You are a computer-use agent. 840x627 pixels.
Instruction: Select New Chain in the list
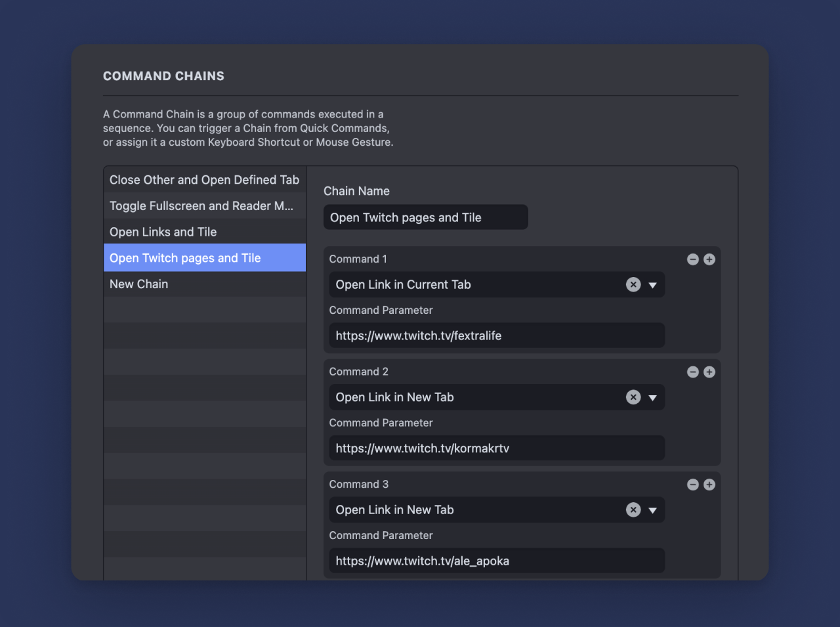coord(205,284)
